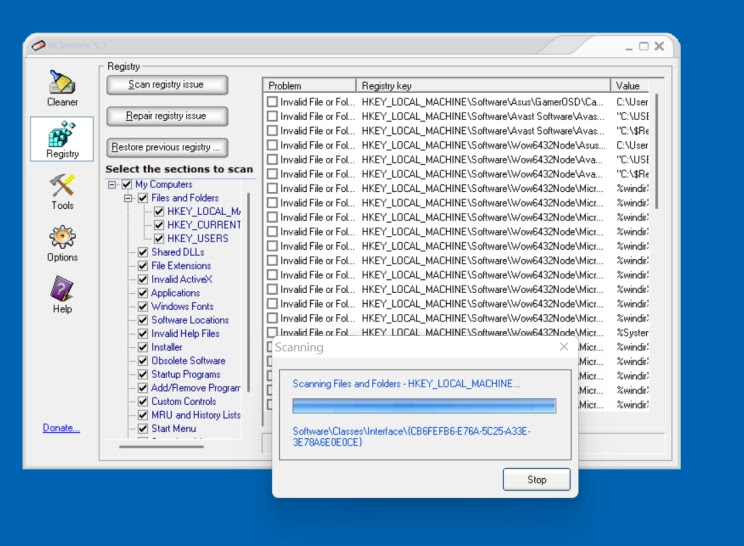Uncheck the My Computers checkbox

pyautogui.click(x=127, y=185)
